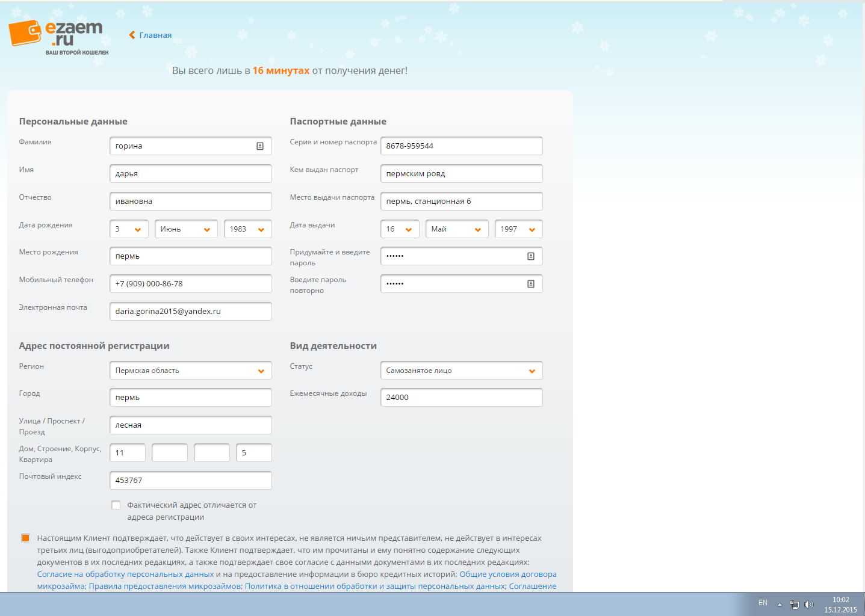865x616 pixels.
Task: Click the 'Место выдачи паспорта' field
Action: tap(462, 202)
